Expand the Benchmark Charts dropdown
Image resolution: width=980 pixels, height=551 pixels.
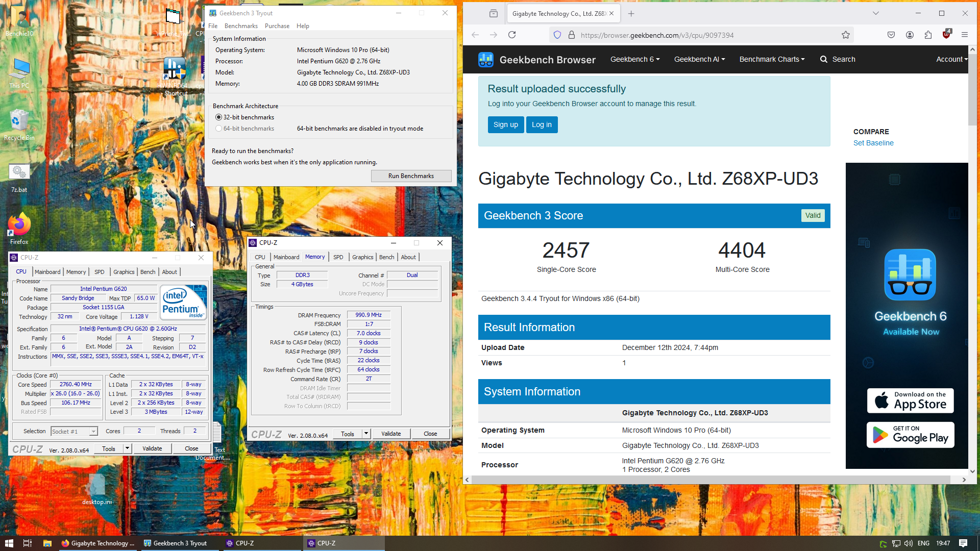(772, 59)
